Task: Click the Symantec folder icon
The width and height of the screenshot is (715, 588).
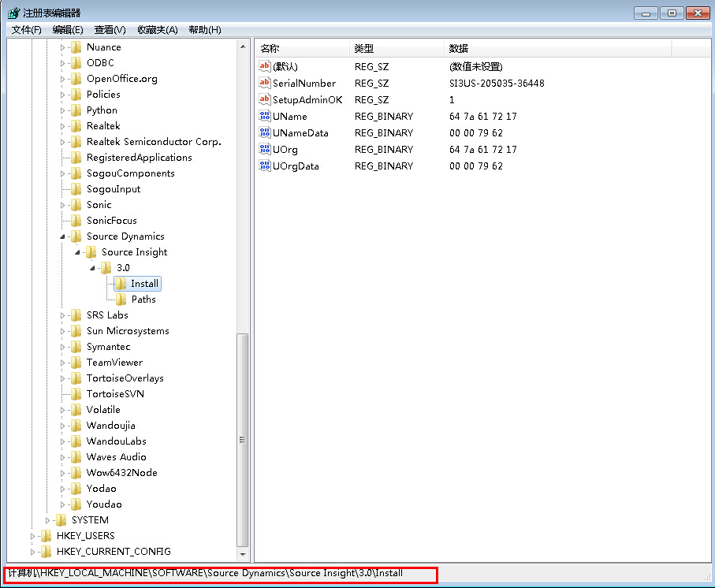Action: 76,347
